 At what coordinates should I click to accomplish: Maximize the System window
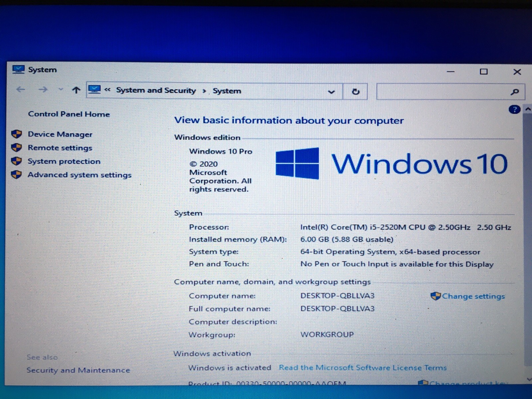pos(484,71)
